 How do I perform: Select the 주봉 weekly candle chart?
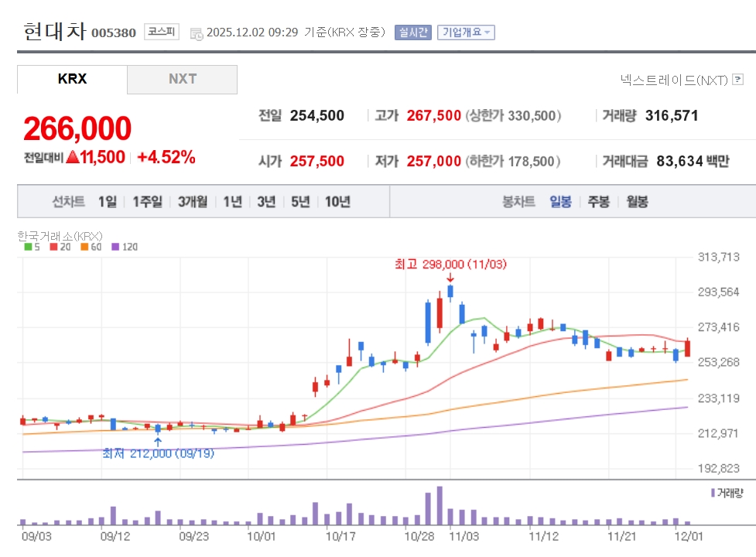[x=598, y=202]
